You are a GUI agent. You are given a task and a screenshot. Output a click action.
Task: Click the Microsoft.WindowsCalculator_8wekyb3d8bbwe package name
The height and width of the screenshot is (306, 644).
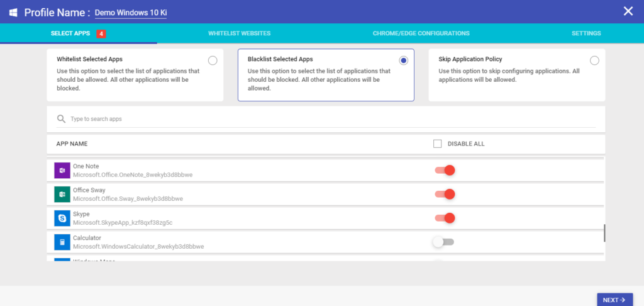138,247
